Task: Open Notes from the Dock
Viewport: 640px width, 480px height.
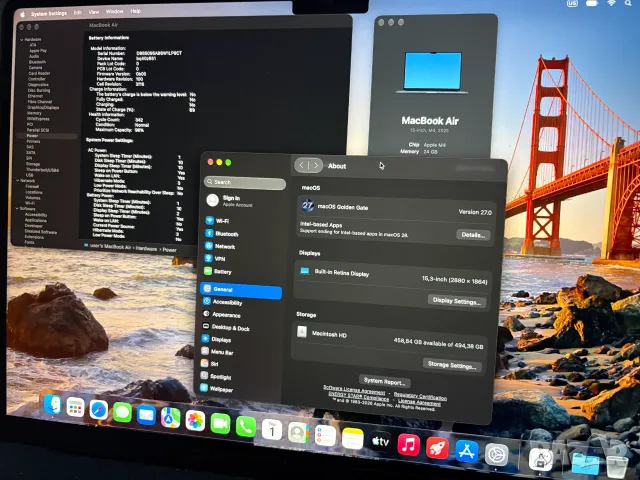Action: pos(353,438)
